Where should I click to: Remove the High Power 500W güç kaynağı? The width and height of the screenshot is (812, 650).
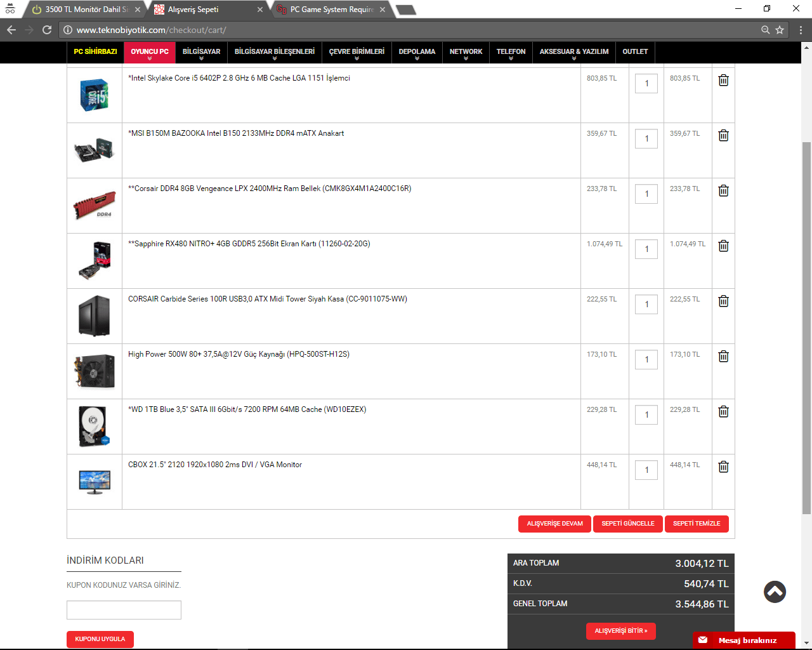(723, 356)
